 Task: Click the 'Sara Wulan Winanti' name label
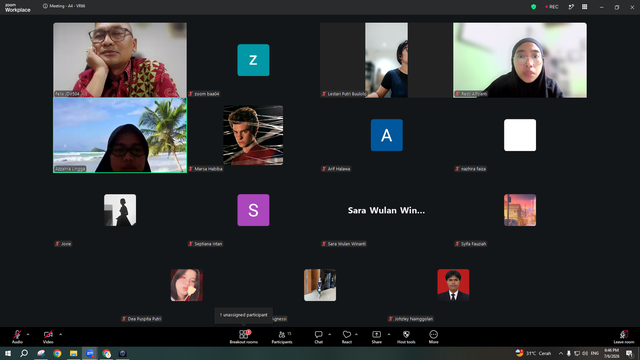tap(347, 244)
